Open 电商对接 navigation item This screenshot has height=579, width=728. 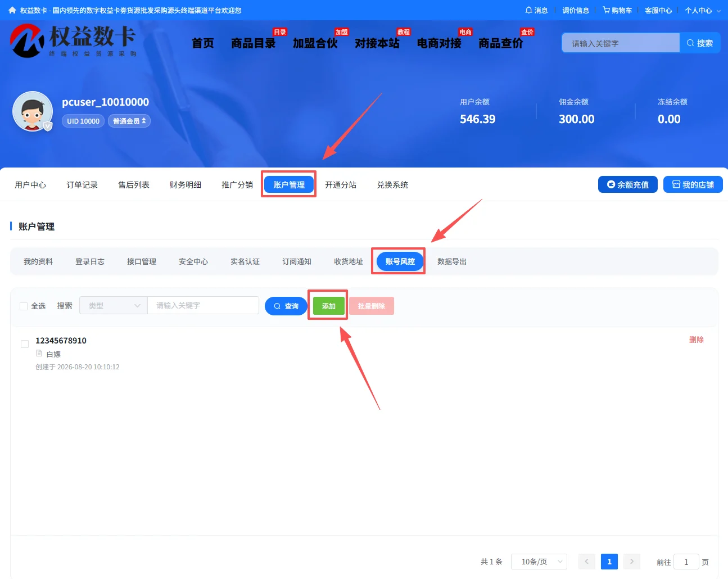pyautogui.click(x=439, y=43)
